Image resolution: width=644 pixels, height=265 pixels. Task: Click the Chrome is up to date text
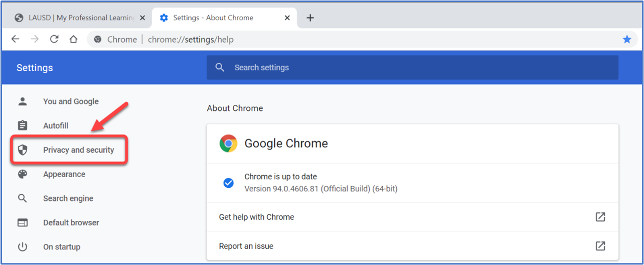pos(280,177)
